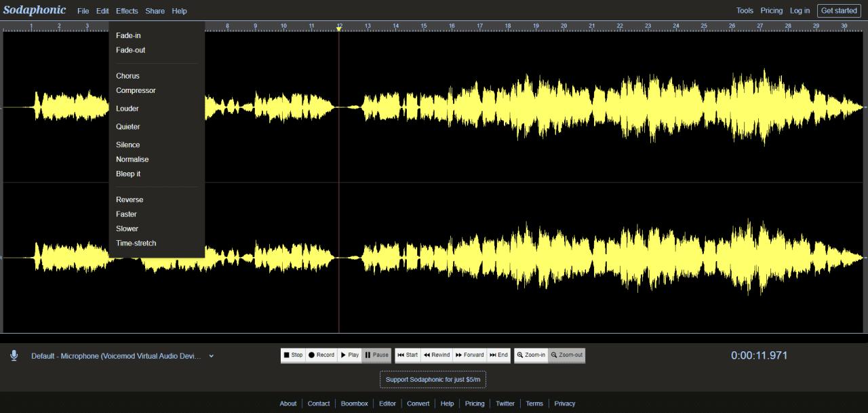Click the 20 second mark on the ruler
The image size is (868, 413).
[564, 26]
